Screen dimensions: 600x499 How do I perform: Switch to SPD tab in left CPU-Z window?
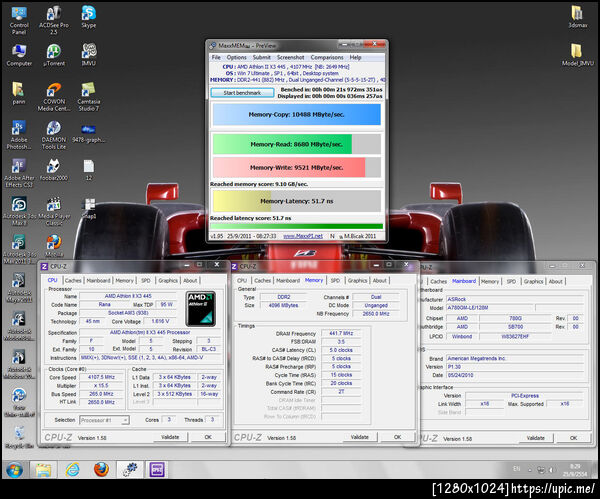(146, 280)
